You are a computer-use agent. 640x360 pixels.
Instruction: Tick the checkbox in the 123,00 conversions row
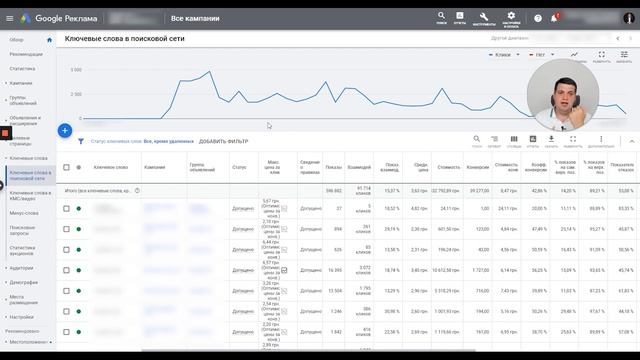click(x=66, y=229)
